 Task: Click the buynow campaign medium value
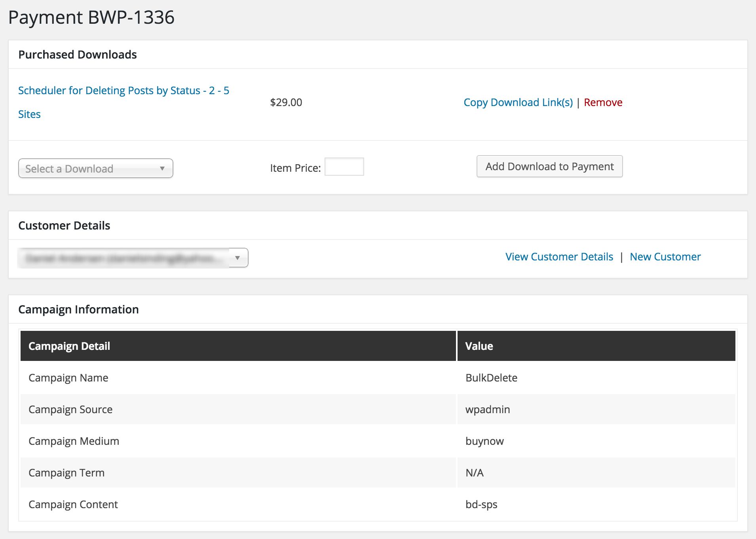(x=484, y=441)
